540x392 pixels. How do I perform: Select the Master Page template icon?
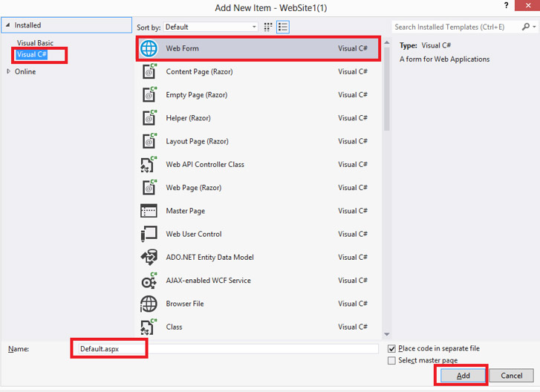pos(149,211)
